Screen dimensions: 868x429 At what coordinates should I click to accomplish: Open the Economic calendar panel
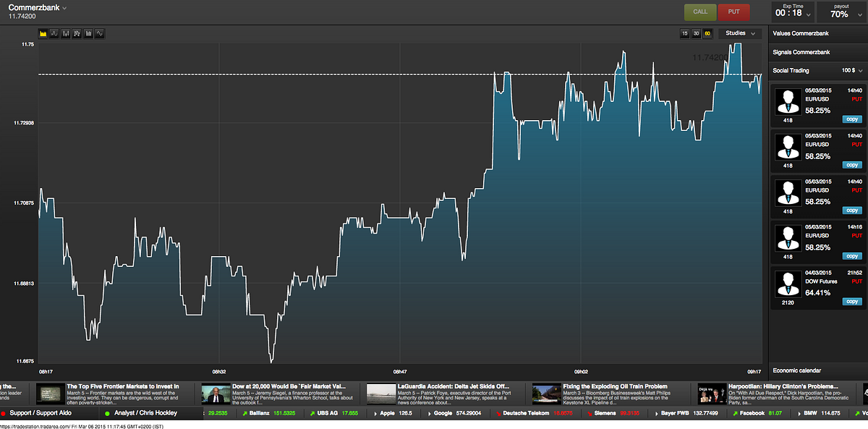point(818,370)
